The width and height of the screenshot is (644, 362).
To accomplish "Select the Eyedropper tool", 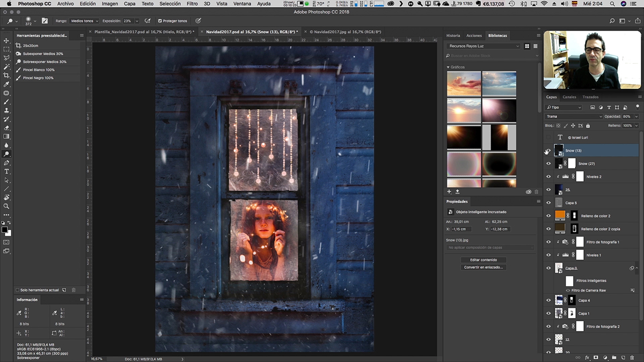I will coord(6,84).
